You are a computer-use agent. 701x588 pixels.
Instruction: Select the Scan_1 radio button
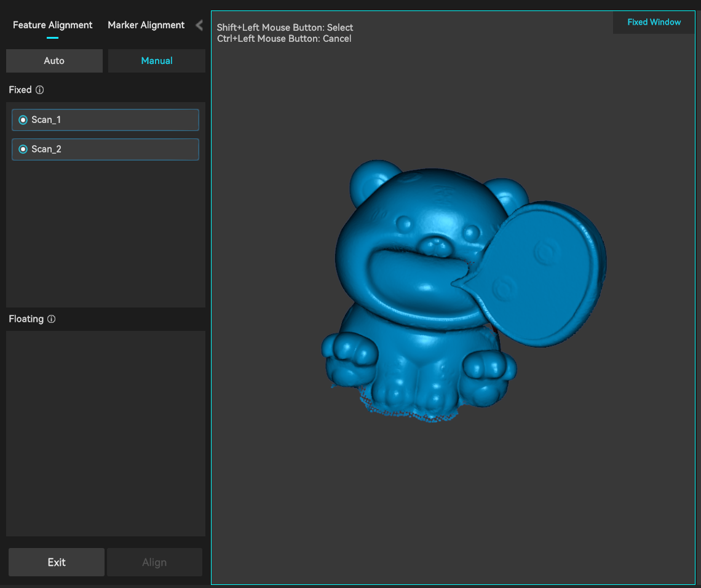[x=23, y=120]
